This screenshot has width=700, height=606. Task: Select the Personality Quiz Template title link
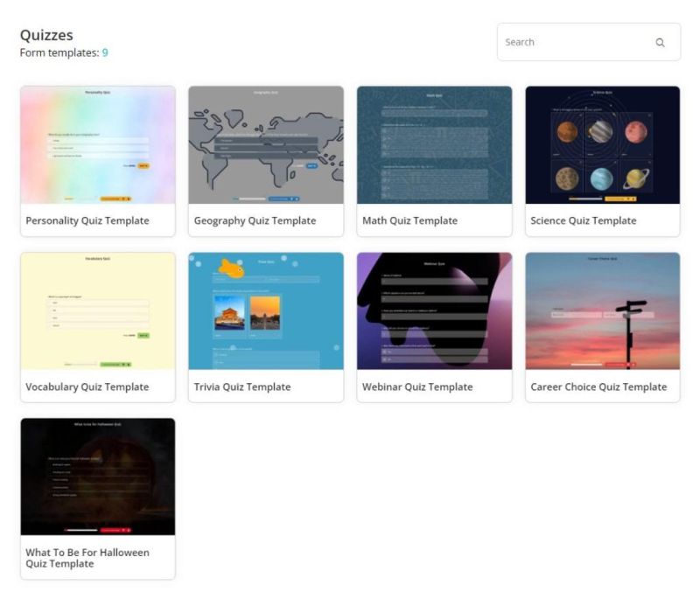tap(90, 220)
